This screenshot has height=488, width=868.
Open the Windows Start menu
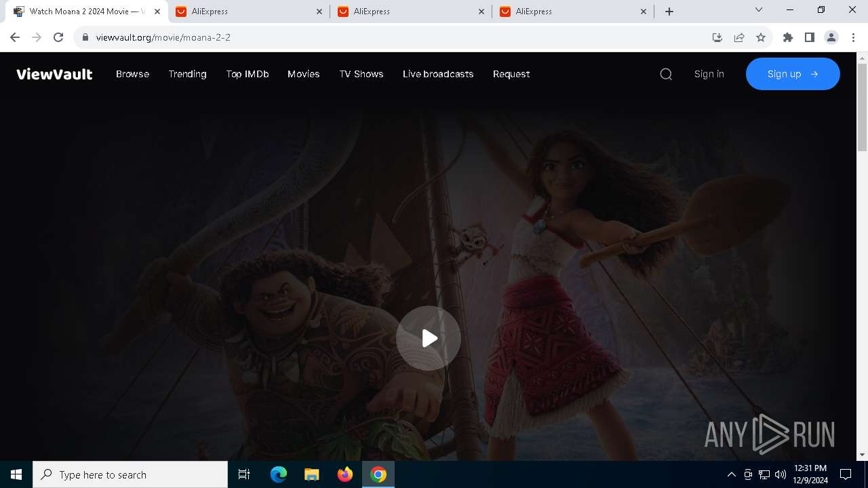[x=16, y=474]
